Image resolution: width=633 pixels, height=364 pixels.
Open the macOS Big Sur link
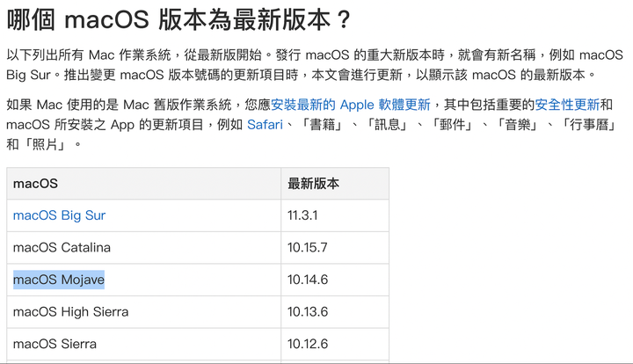(x=60, y=215)
